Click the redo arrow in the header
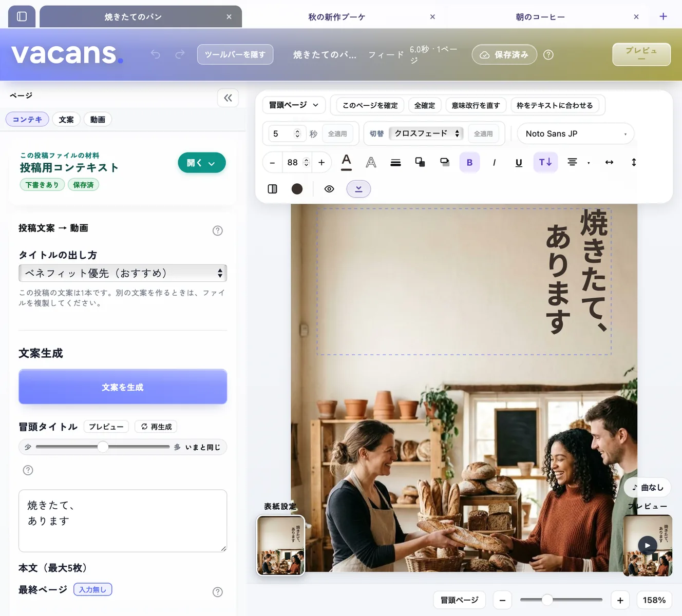 tap(180, 54)
